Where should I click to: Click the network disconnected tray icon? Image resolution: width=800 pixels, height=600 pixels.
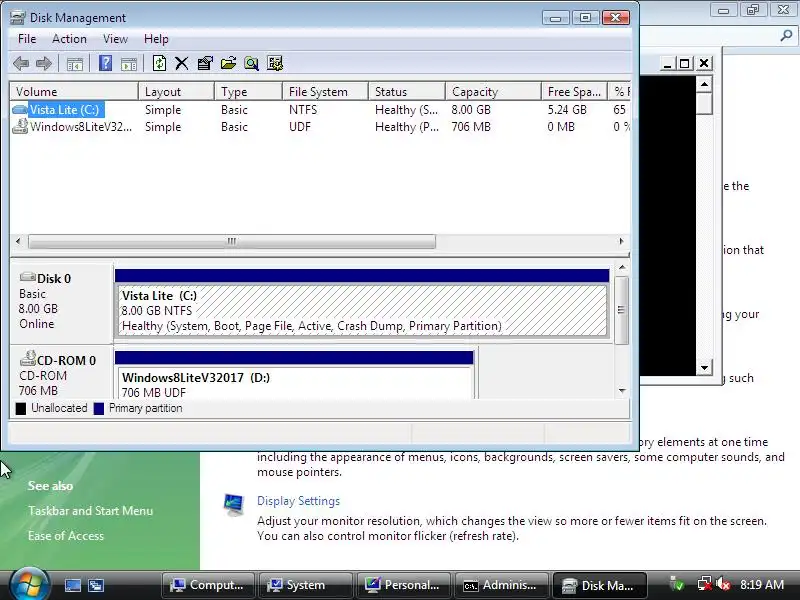(705, 584)
